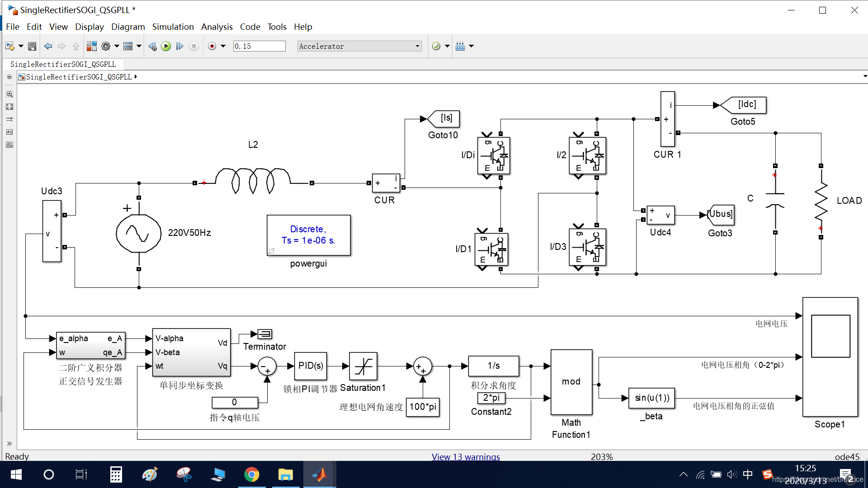Open Model Configuration Parameters gear icon
This screenshot has width=868, height=488.
click(106, 46)
